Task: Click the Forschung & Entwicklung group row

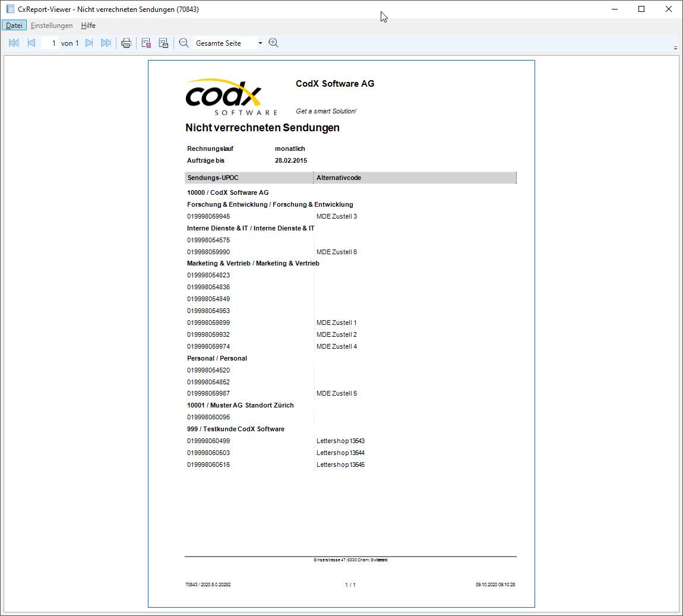Action: [270, 204]
